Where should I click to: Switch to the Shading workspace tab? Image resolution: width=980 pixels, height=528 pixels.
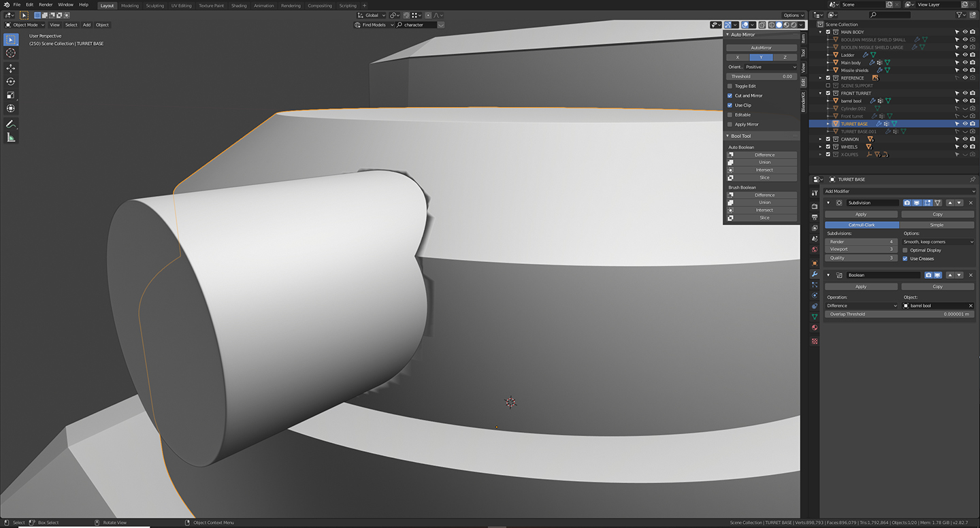click(x=239, y=5)
